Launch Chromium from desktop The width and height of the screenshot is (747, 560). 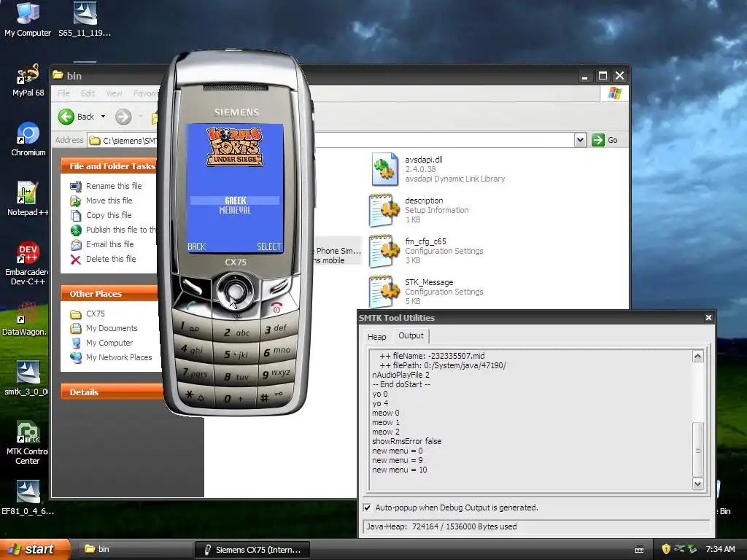pos(28,140)
